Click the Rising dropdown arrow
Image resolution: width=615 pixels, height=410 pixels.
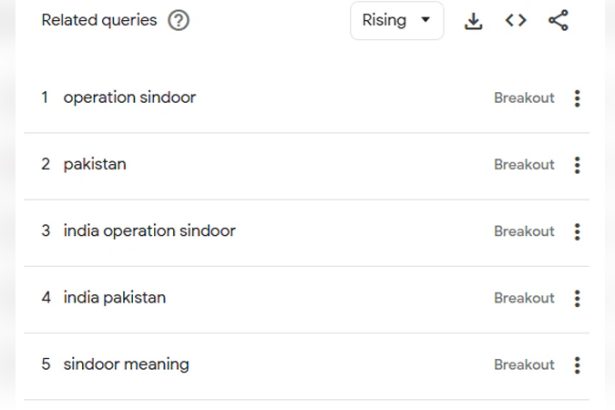point(426,20)
